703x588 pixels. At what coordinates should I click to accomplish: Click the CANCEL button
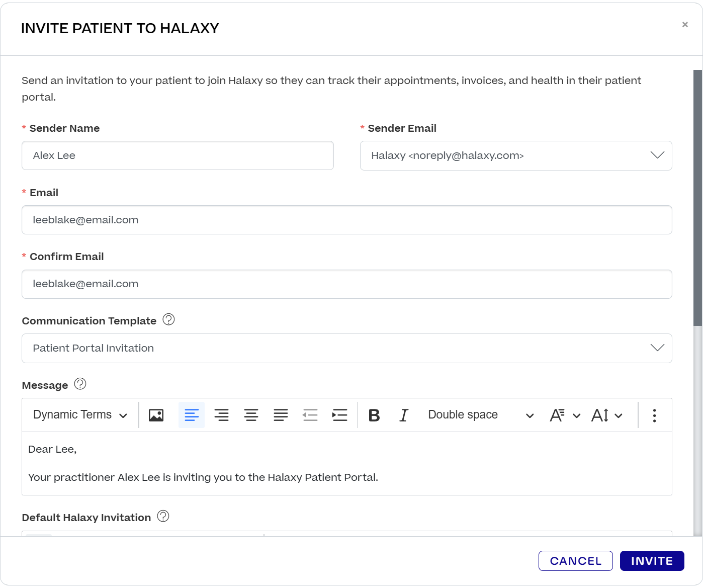tap(575, 560)
